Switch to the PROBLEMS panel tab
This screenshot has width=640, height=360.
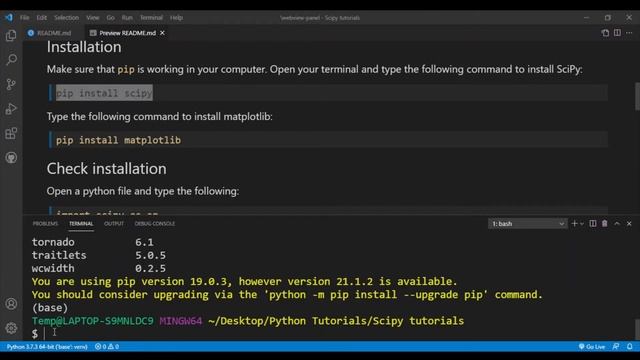[45, 224]
